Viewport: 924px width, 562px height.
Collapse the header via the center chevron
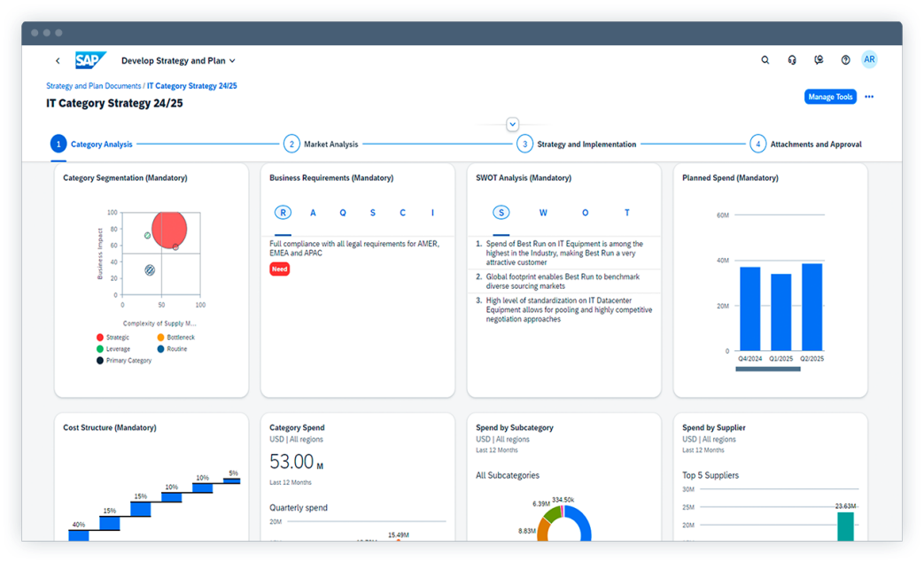coord(512,124)
